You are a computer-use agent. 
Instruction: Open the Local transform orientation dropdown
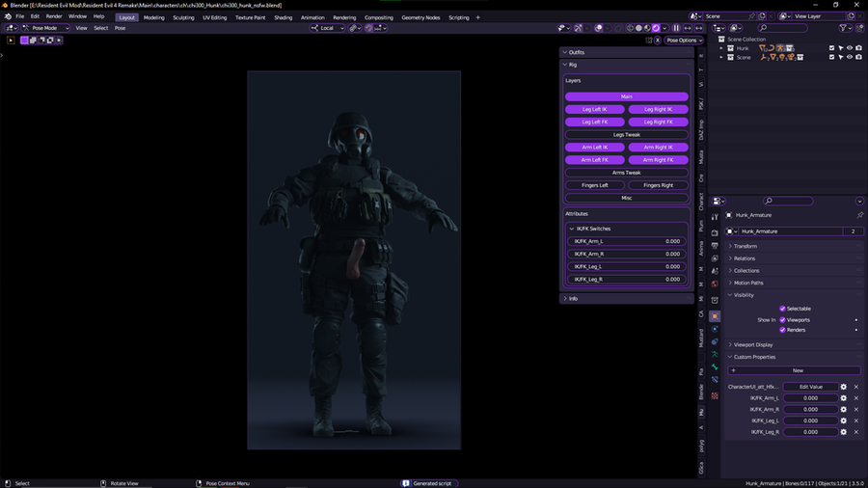pyautogui.click(x=327, y=28)
